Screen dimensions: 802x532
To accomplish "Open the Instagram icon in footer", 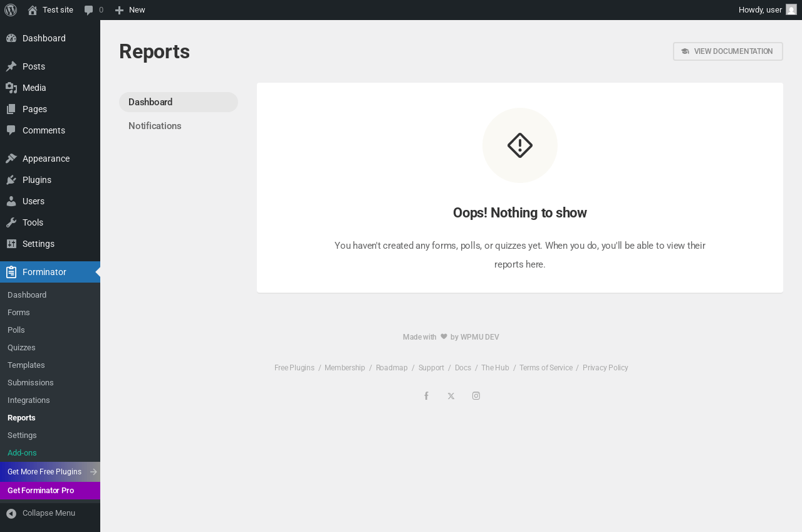I will click(476, 396).
